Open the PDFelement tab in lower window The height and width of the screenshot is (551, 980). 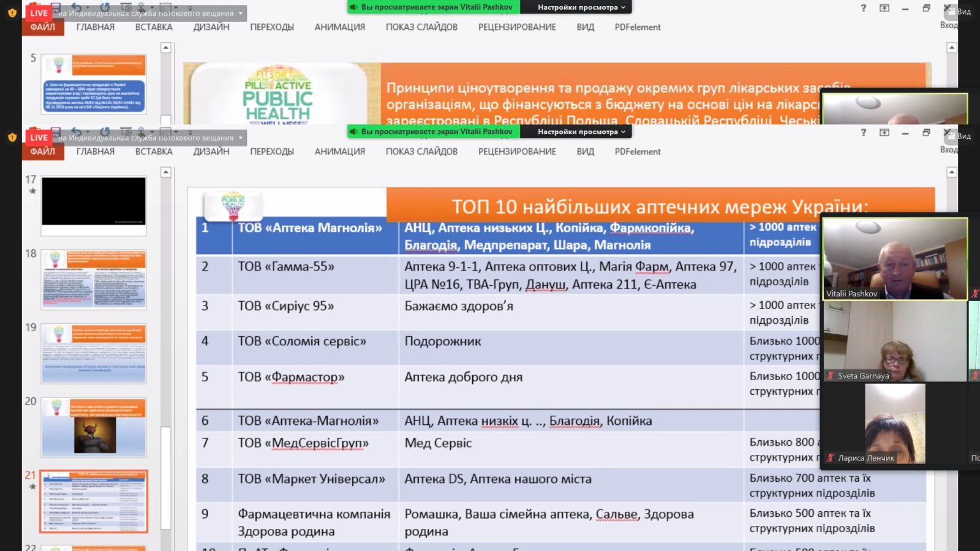coord(638,151)
